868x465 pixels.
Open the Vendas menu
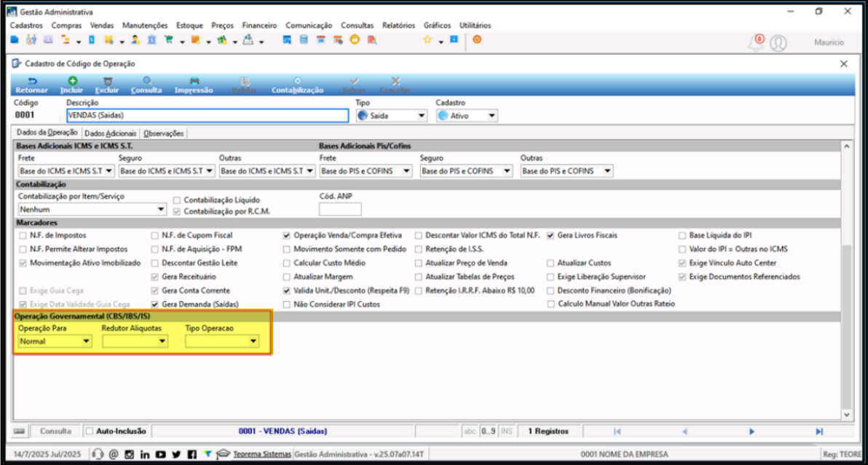pos(102,25)
